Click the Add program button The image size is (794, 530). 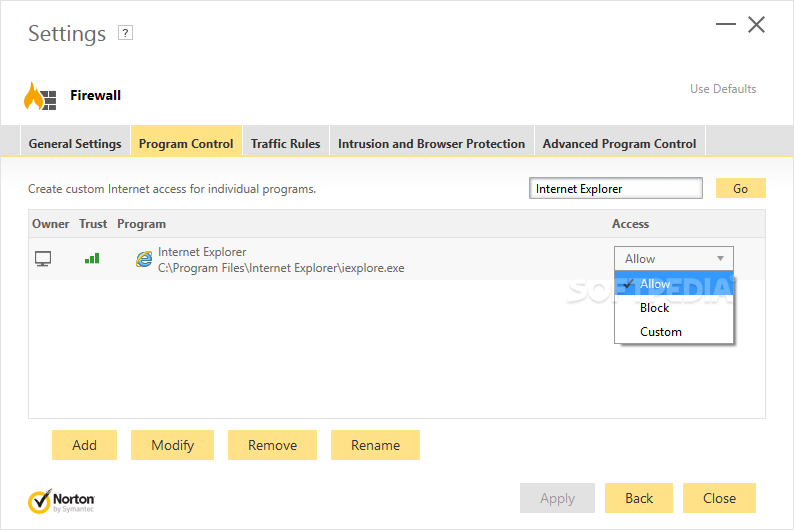(x=85, y=445)
